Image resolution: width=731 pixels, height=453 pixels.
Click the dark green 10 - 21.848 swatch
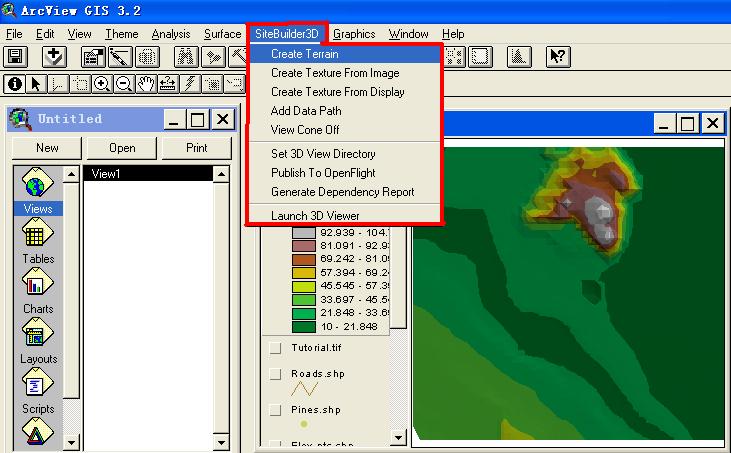click(304, 327)
